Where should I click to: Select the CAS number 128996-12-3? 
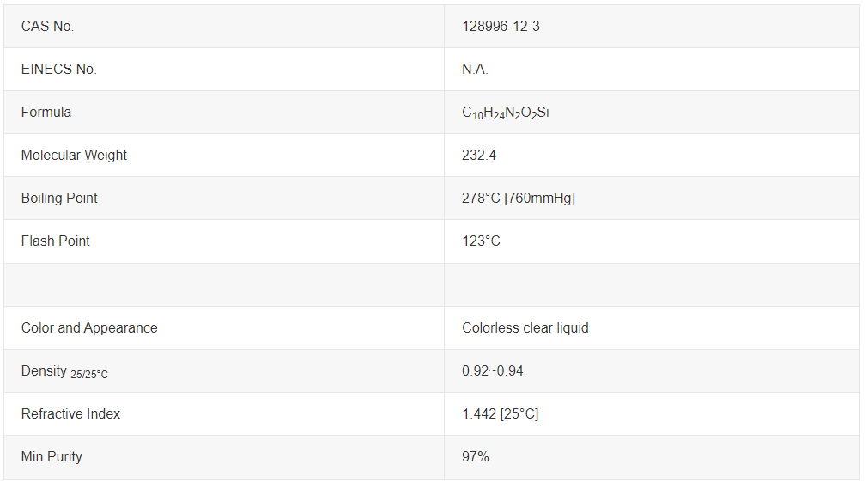[x=501, y=26]
